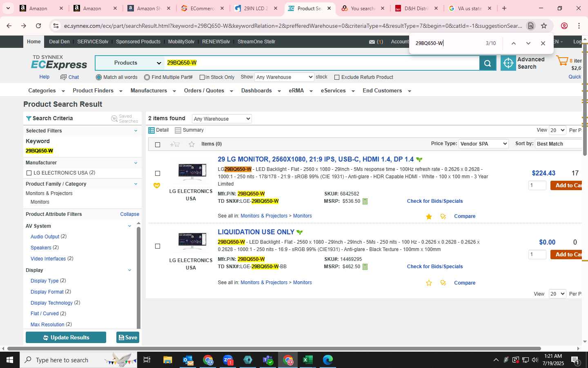Open 29 LG MONITOR product title link

click(x=316, y=159)
